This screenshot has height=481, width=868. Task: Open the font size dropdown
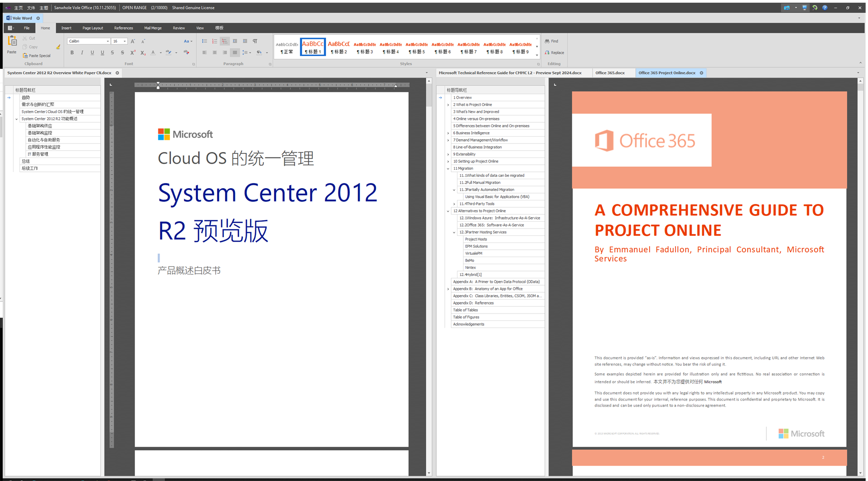pos(125,41)
